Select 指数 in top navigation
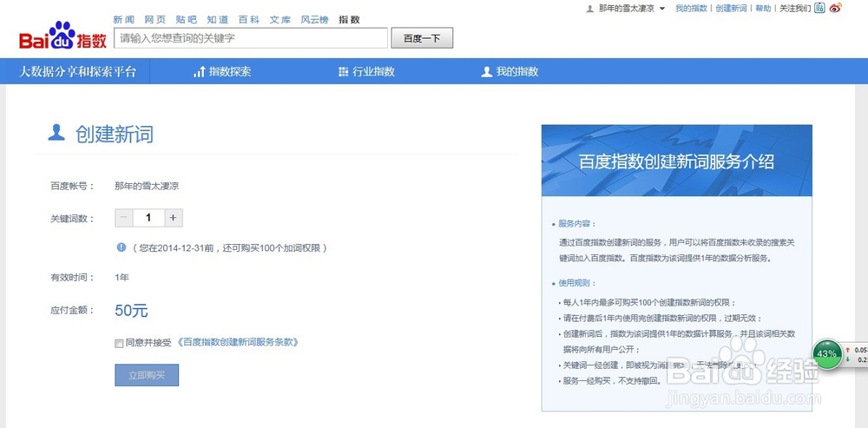This screenshot has height=428, width=868. coord(349,19)
